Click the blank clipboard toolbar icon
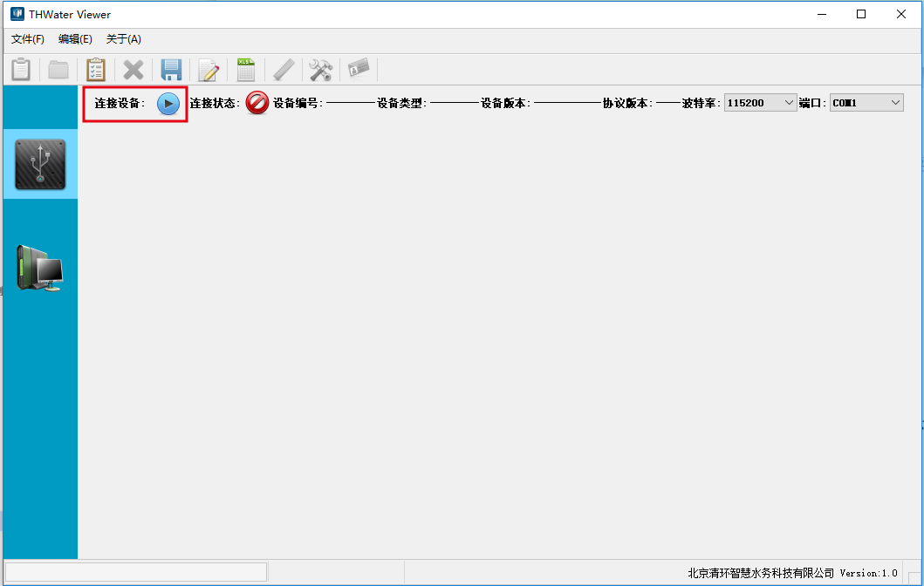 pyautogui.click(x=21, y=70)
